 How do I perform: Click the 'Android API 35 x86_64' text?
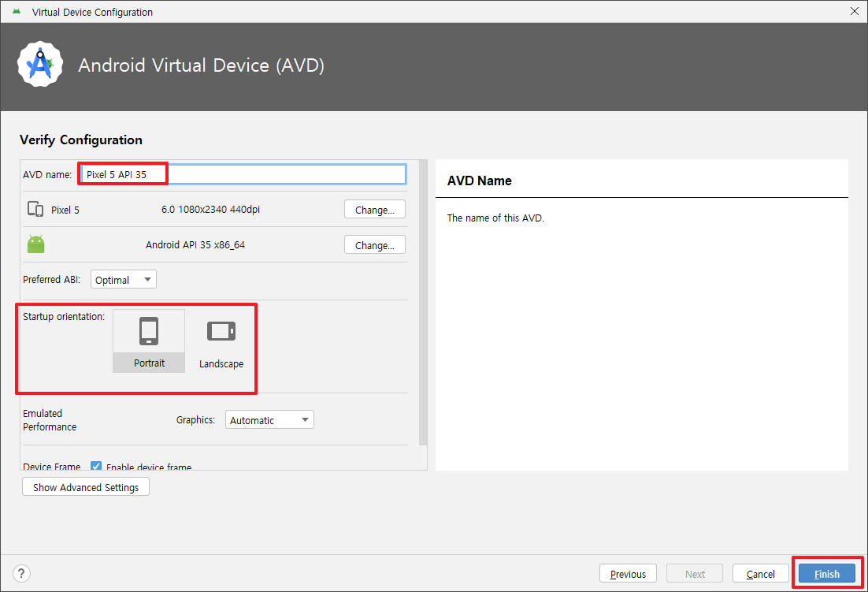(195, 245)
